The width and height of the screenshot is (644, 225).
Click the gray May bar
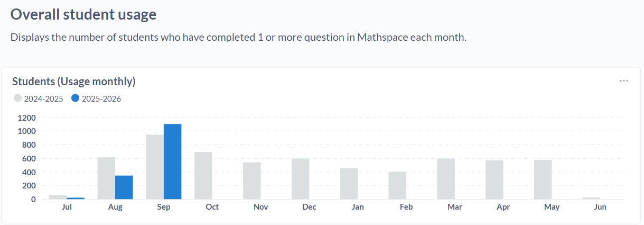point(543,179)
